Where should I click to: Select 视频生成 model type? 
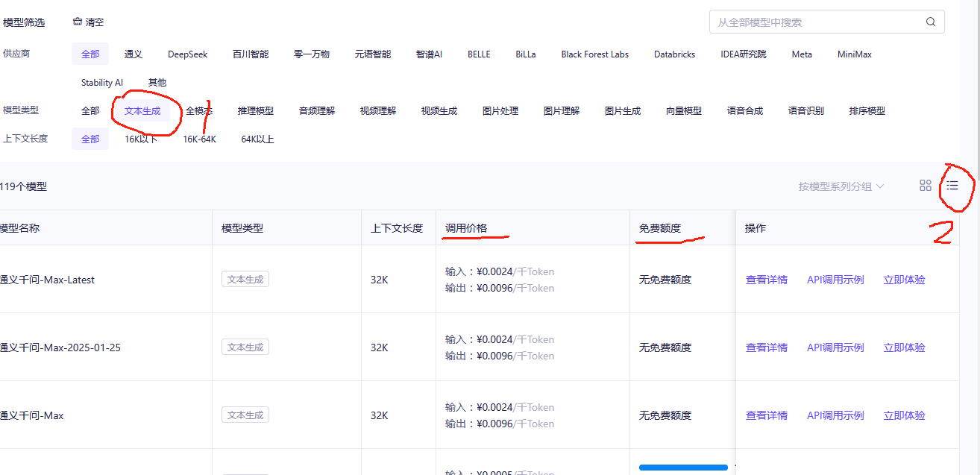point(439,111)
